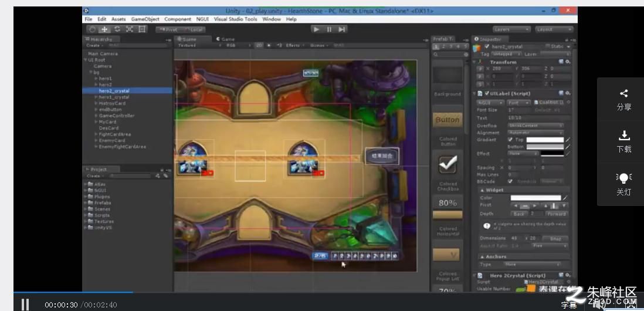
Task: Click the Snap dimensions button
Action: (555, 238)
